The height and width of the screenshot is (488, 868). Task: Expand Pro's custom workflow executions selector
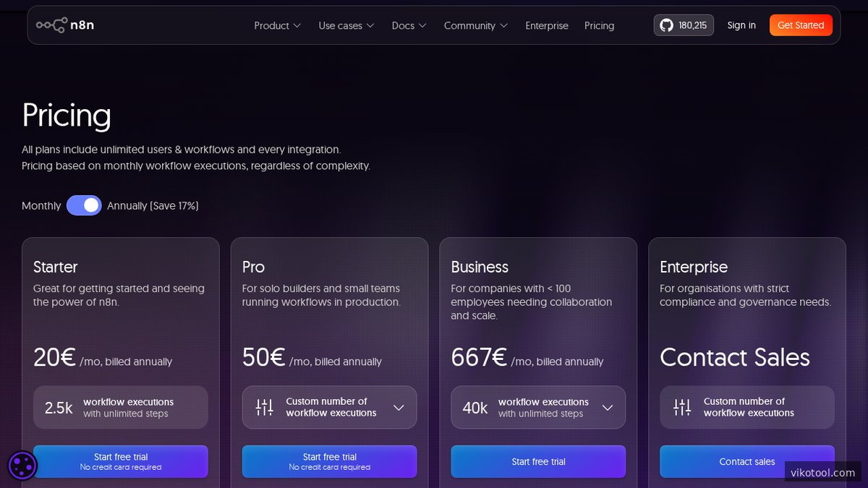point(399,407)
